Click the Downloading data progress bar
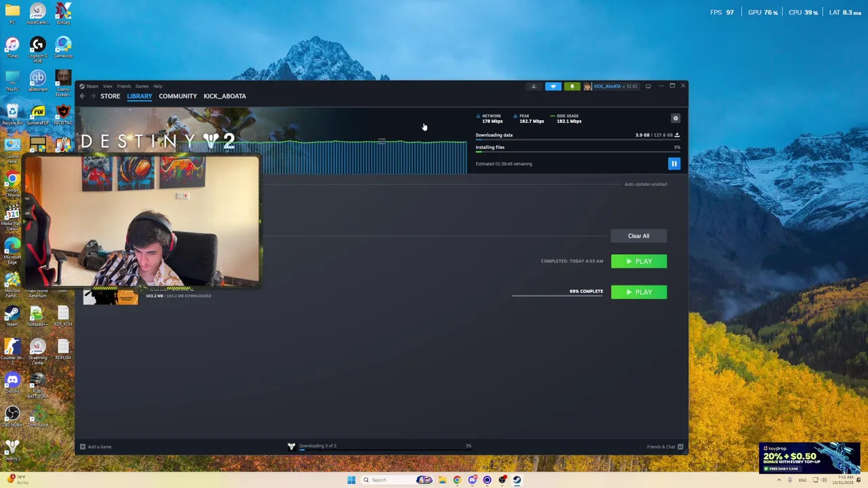The height and width of the screenshot is (488, 868). click(x=578, y=140)
